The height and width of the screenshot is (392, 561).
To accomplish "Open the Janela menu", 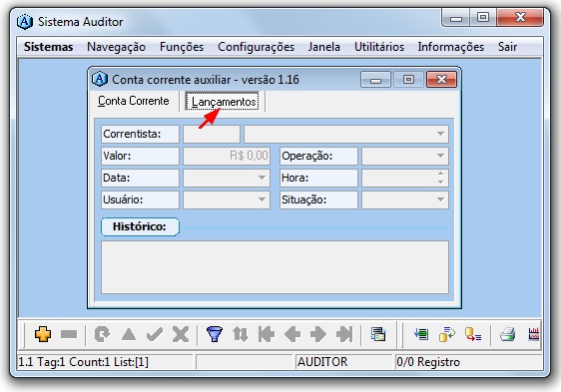I will (x=324, y=47).
